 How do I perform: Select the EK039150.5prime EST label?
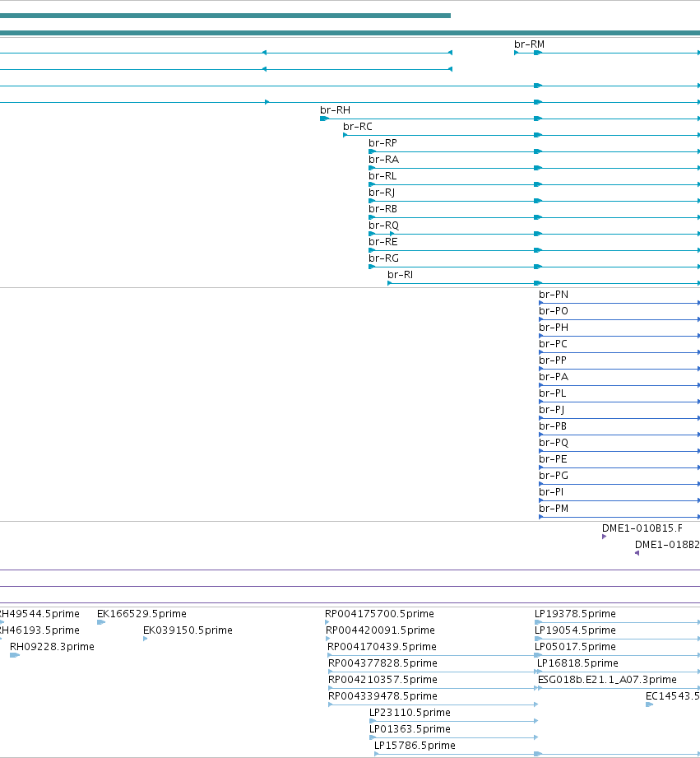click(188, 630)
